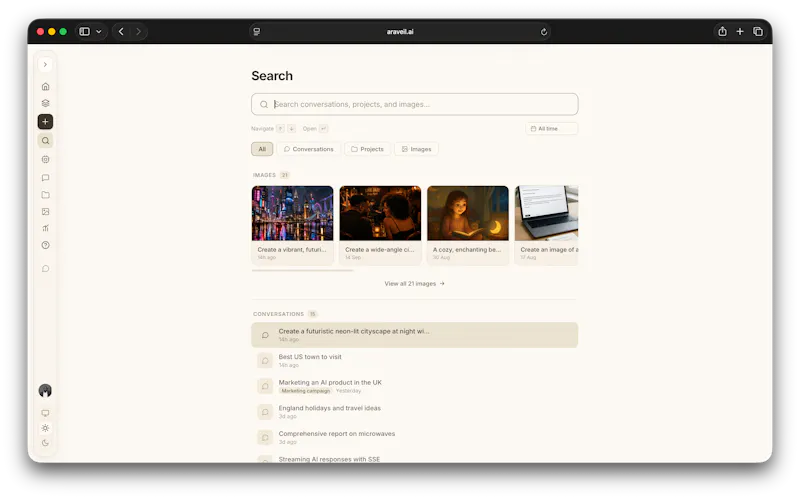Go back with Safari back arrow

(121, 32)
